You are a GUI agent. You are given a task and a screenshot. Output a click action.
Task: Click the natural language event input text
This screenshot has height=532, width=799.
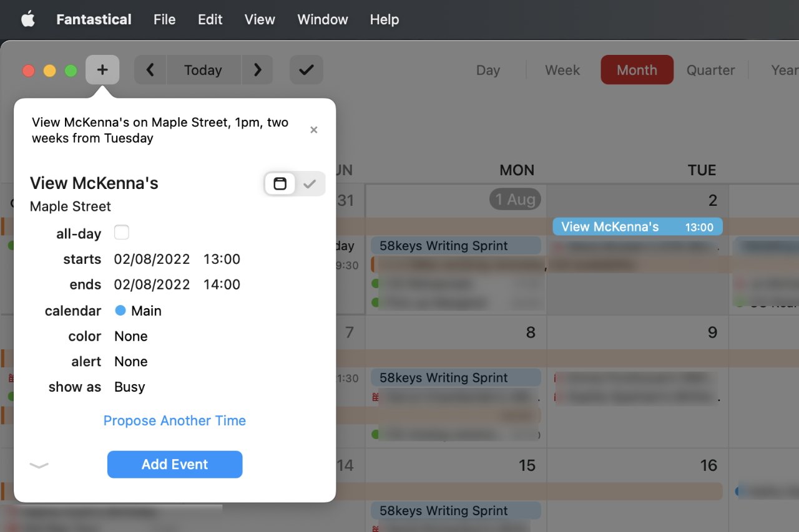coord(160,130)
